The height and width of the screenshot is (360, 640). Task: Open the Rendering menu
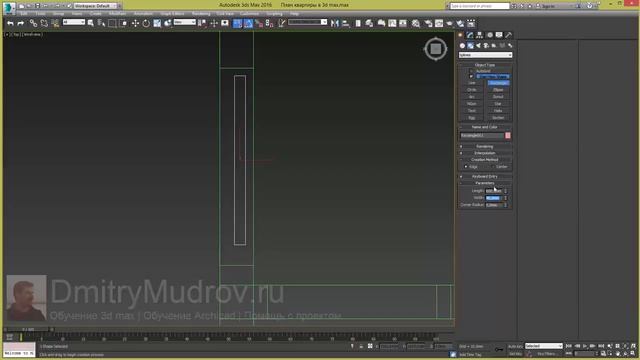point(201,14)
